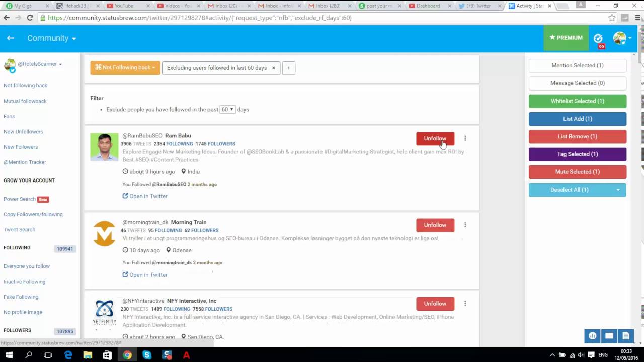Open Fake Following list
The width and height of the screenshot is (644, 362).
pyautogui.click(x=21, y=297)
